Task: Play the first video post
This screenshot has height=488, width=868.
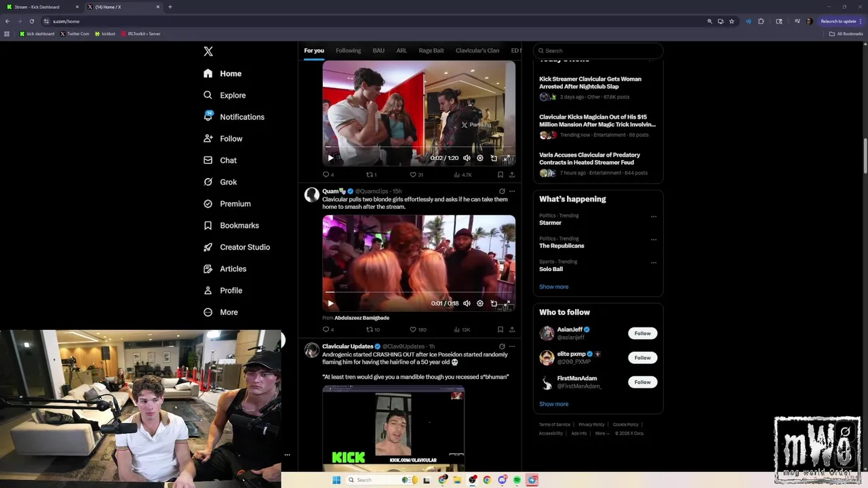Action: point(330,158)
